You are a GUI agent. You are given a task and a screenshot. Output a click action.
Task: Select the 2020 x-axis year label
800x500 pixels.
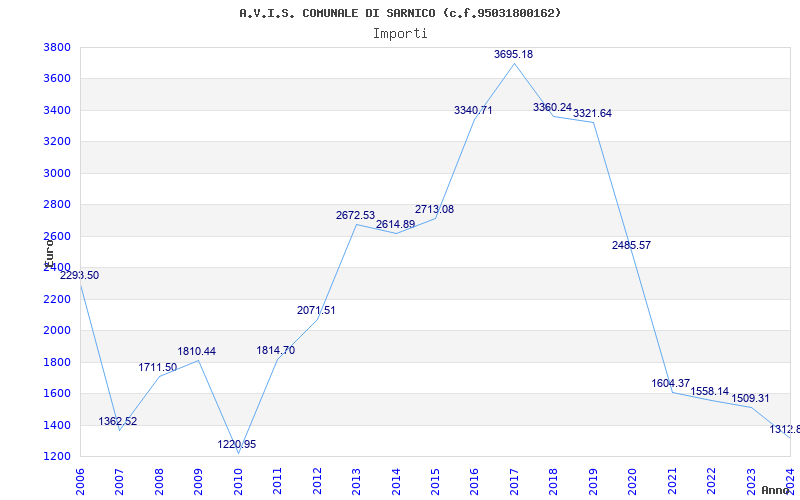point(633,482)
